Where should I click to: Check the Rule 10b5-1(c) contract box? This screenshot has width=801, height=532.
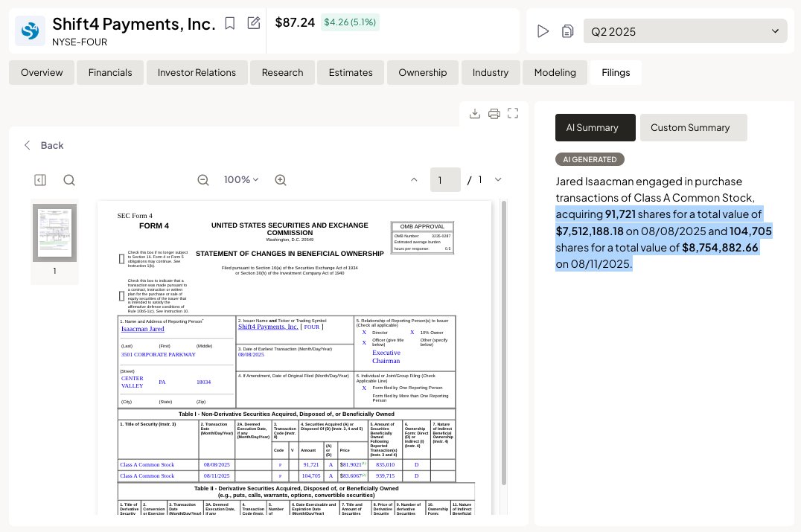(x=121, y=295)
